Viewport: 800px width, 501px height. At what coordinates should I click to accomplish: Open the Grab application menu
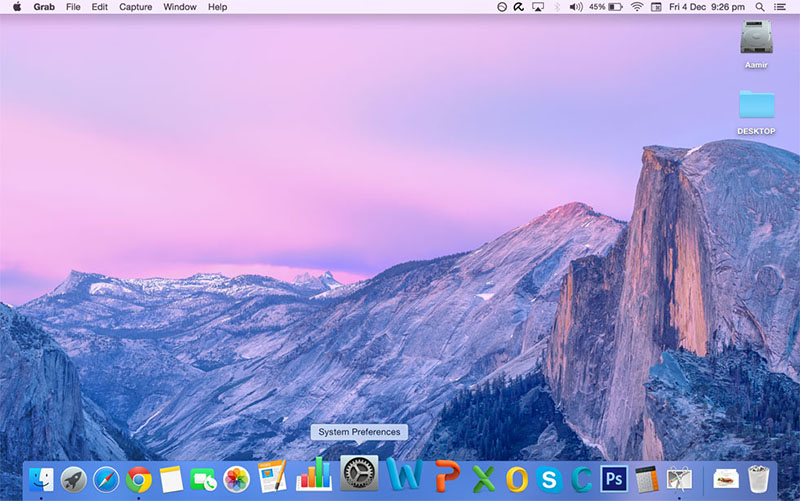coord(44,7)
